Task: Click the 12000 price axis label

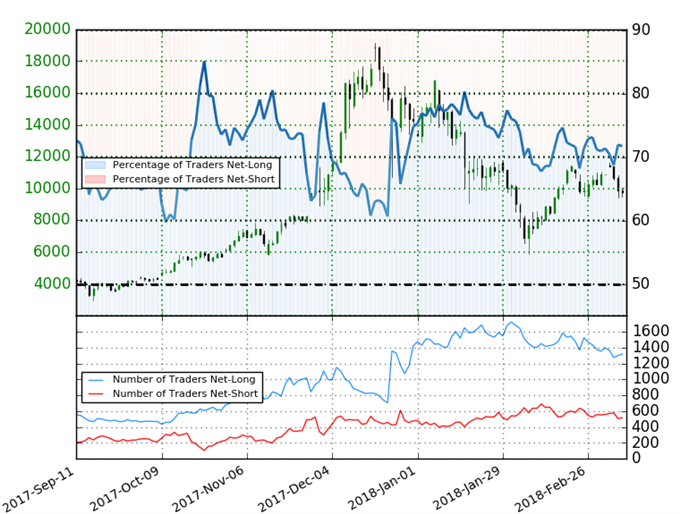Action: (47, 156)
